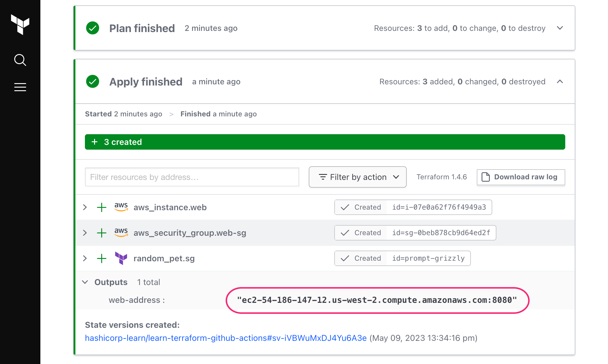608x364 pixels.
Task: Click the AWS icon beside aws_instance.web
Action: 121,207
